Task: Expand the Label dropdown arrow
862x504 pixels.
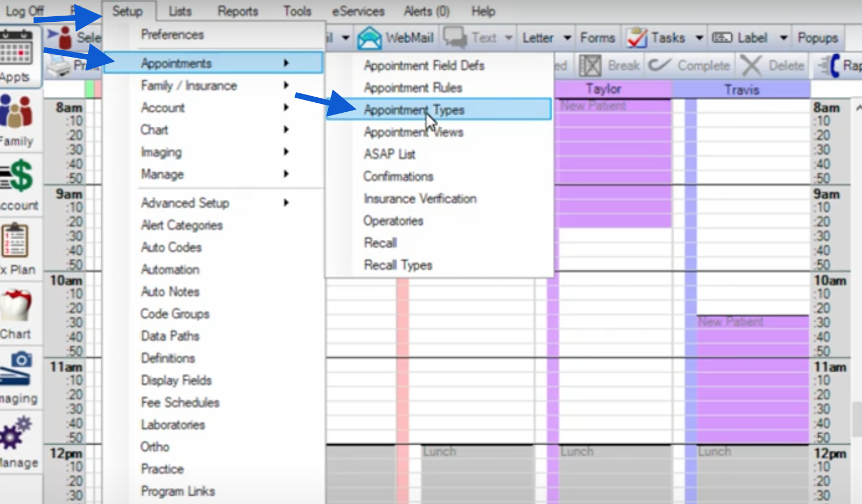Action: 784,38
